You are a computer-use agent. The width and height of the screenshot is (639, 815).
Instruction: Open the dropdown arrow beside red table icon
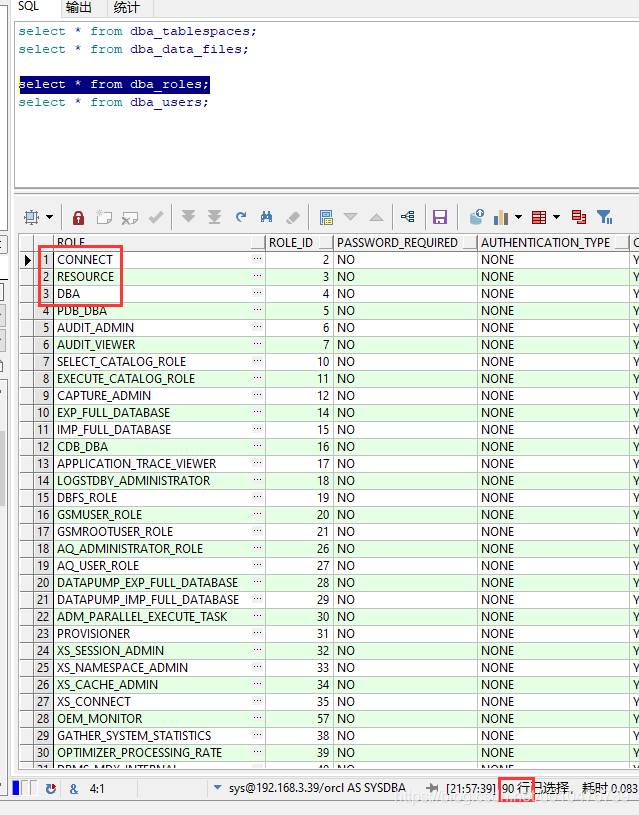pos(556,217)
